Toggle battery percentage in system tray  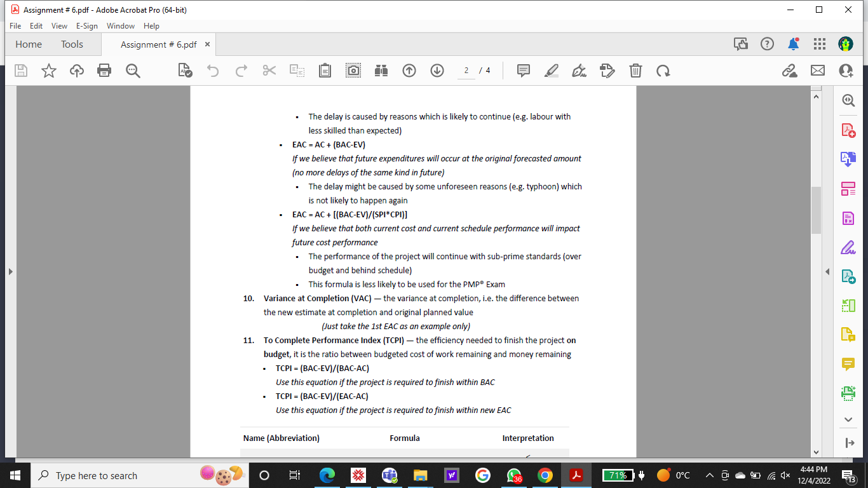[618, 475]
